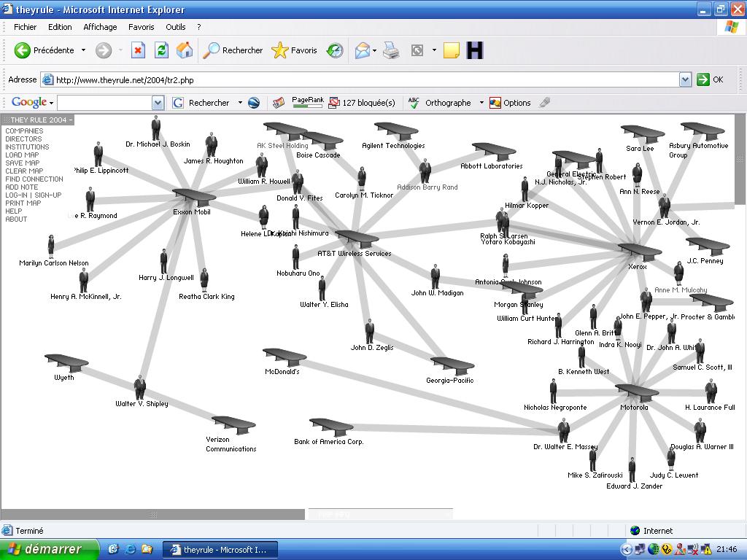Open the Favoris menu
Screen dimensions: 747x560
(142, 27)
